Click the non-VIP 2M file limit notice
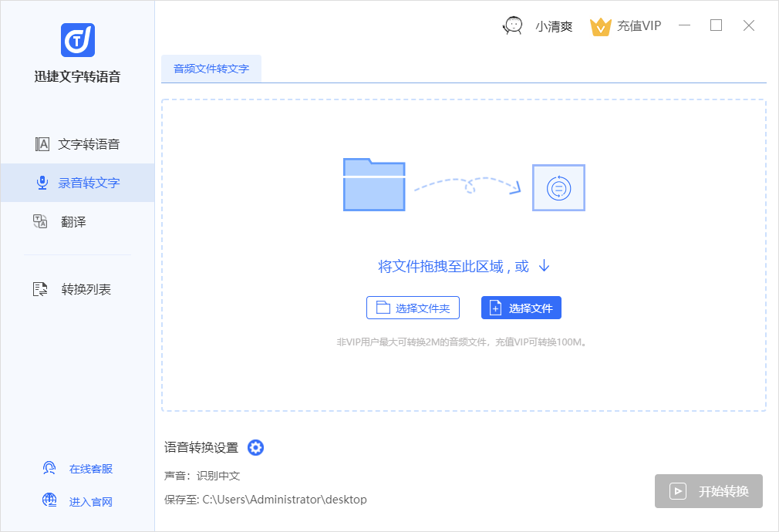Image resolution: width=779 pixels, height=532 pixels. pos(462,342)
